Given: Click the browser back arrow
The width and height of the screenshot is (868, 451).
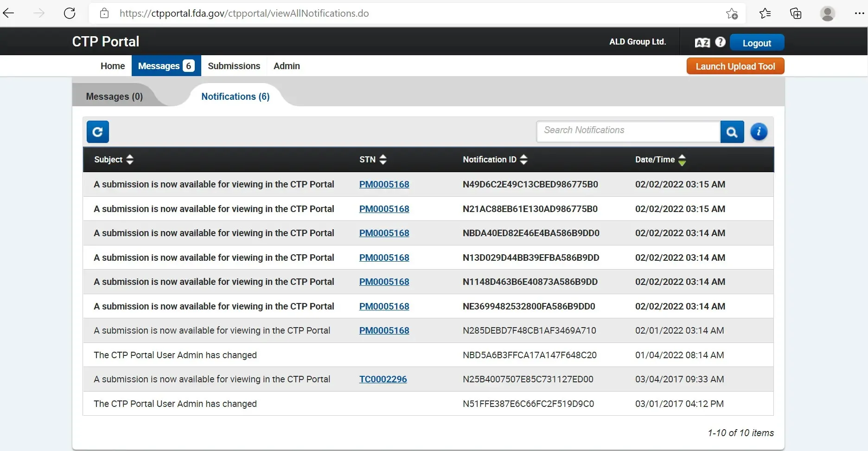Looking at the screenshot, I should pyautogui.click(x=9, y=13).
